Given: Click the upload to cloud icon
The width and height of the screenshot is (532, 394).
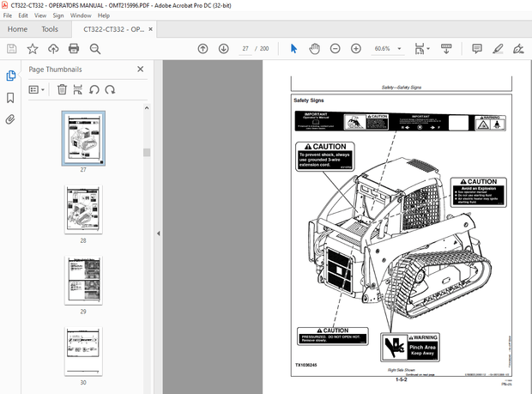Looking at the screenshot, I should tap(53, 49).
